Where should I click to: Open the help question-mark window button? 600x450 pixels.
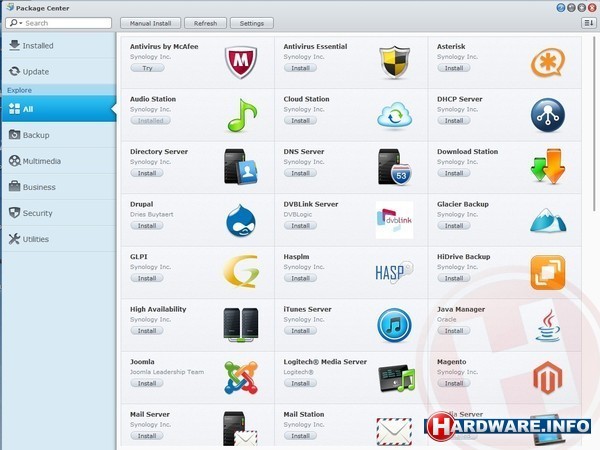pos(561,8)
